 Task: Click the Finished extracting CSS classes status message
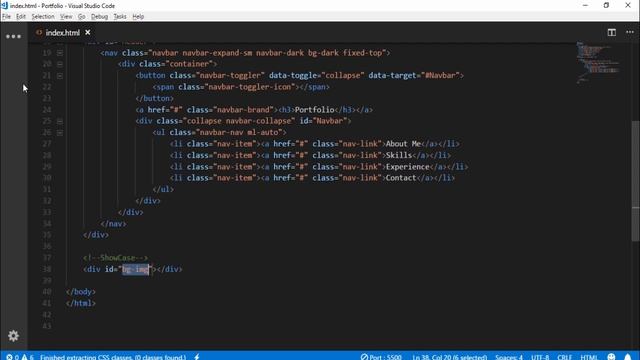point(113,357)
